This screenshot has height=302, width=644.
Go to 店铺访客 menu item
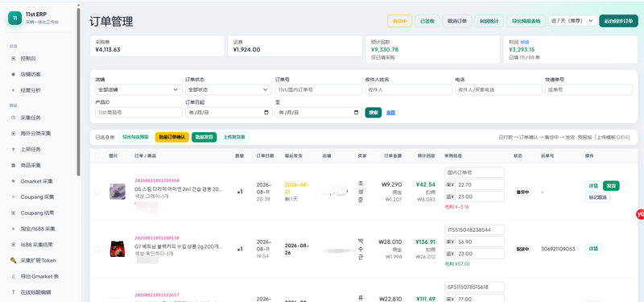click(x=31, y=74)
